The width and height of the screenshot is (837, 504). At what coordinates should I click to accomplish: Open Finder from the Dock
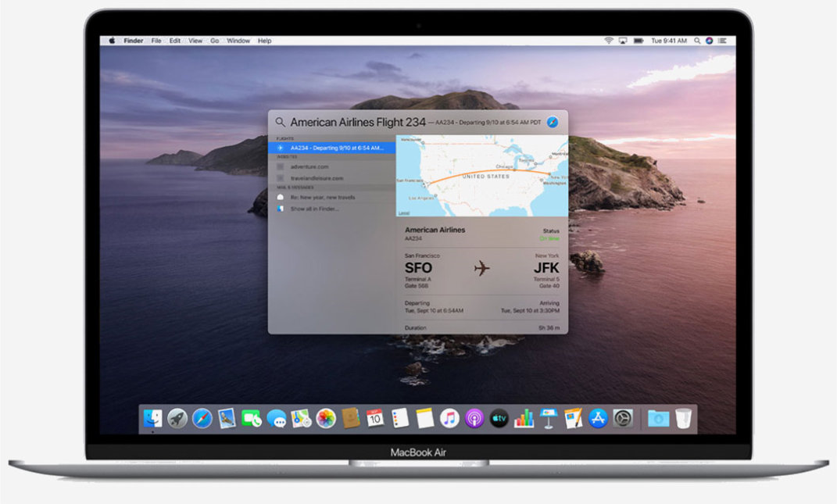tap(152, 419)
